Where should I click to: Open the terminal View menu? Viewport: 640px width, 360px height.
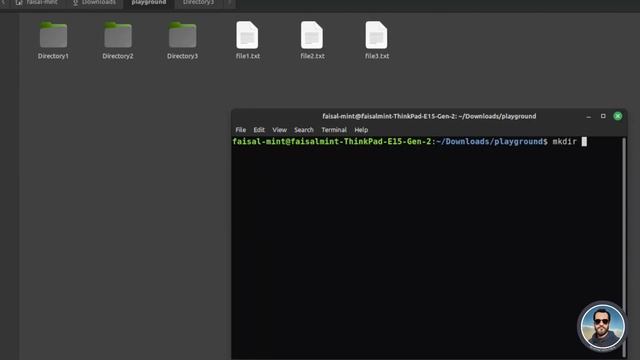click(280, 130)
